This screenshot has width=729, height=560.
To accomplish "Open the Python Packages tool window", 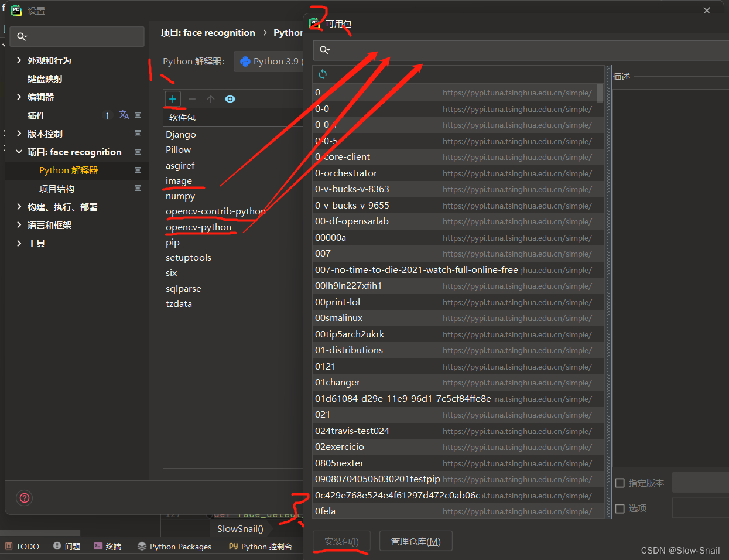I will pyautogui.click(x=174, y=547).
